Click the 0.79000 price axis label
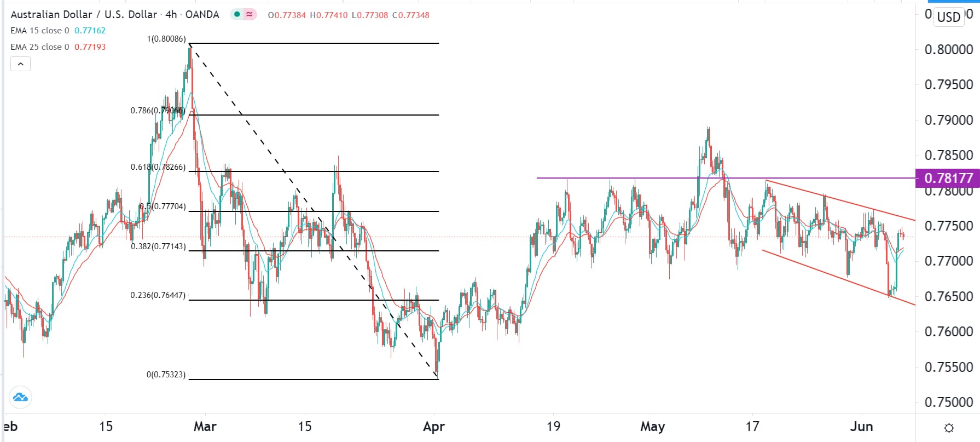Screen dimensions: 980x442 point(949,120)
